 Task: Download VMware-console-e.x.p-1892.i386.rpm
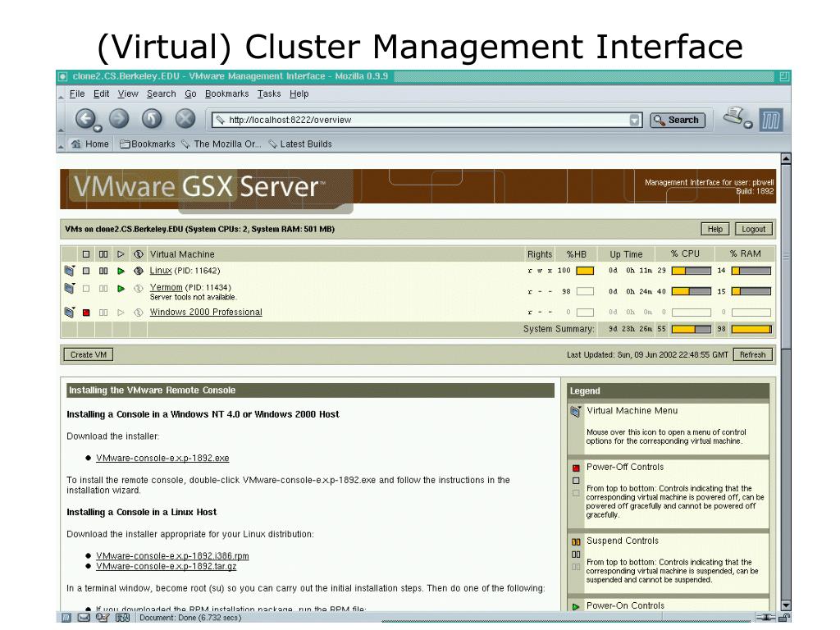(172, 555)
